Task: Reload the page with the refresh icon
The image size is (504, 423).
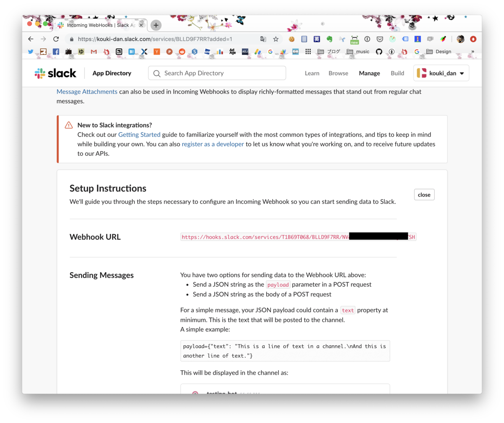Action: 56,39
